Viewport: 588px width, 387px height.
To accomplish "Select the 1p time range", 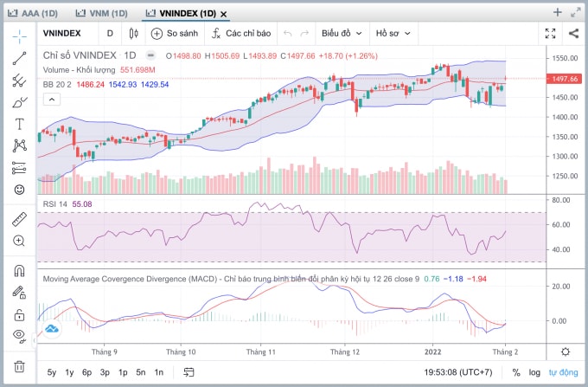I will click(x=123, y=372).
